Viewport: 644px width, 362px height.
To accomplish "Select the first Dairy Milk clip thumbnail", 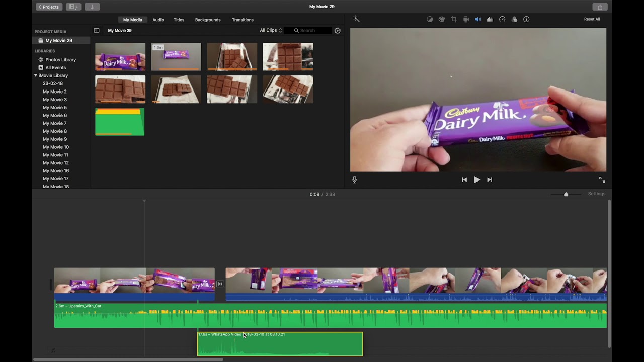I will click(120, 57).
